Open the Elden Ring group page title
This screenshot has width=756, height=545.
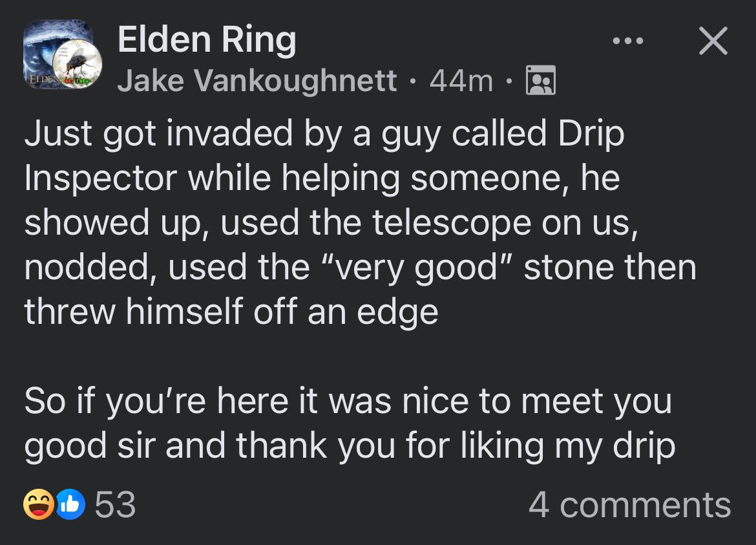point(207,39)
